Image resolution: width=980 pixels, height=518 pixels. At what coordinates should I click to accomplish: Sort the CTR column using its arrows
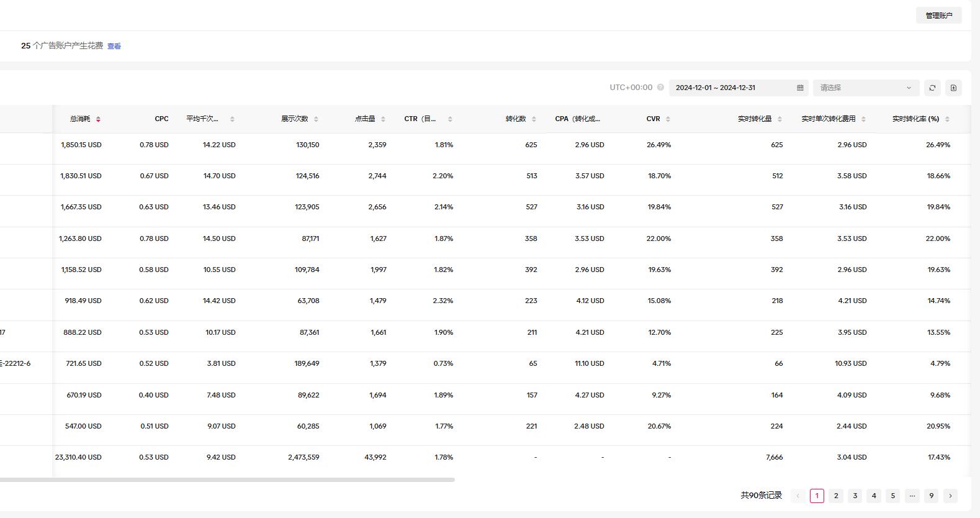point(450,119)
